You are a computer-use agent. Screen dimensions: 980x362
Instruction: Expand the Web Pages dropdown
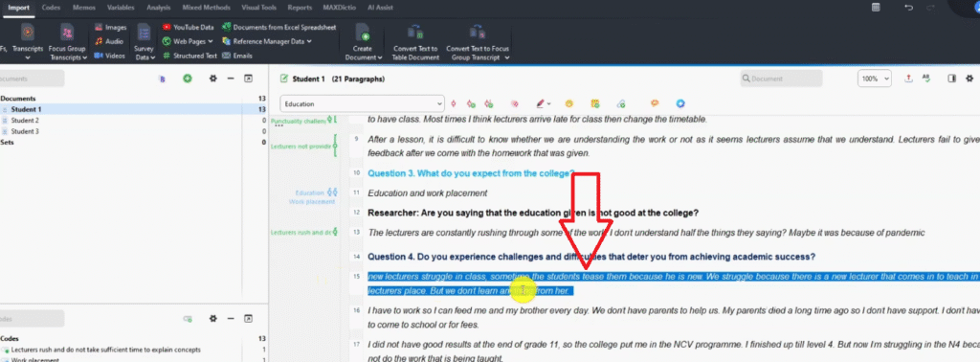click(210, 42)
